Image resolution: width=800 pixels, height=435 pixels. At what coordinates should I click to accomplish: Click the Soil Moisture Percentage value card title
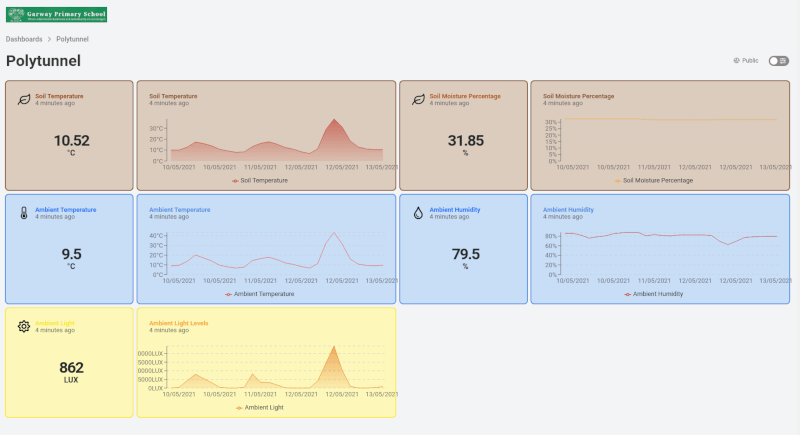pyautogui.click(x=465, y=96)
